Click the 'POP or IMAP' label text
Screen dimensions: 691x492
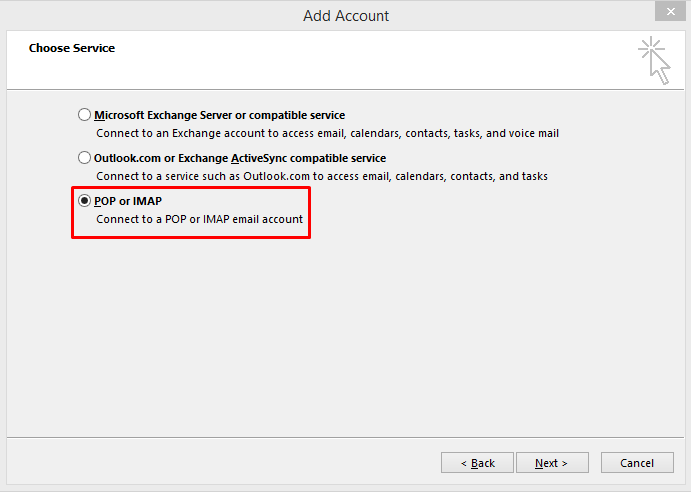(x=128, y=201)
